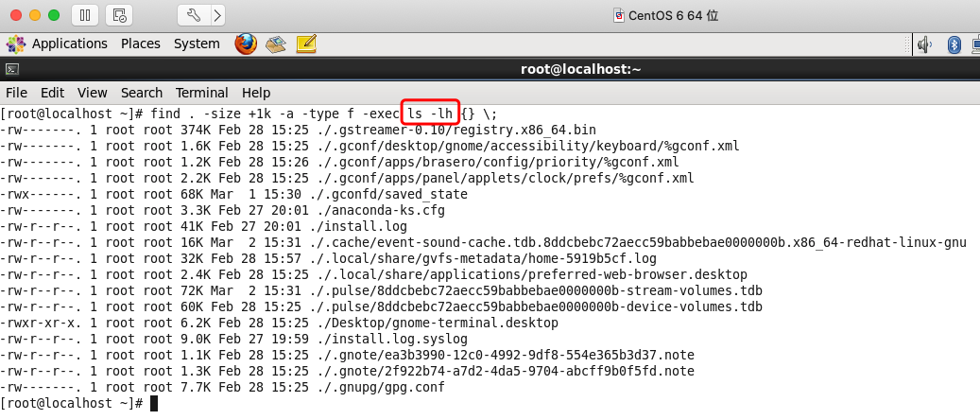Click the find command line text
This screenshot has height=420, width=980.
click(324, 114)
